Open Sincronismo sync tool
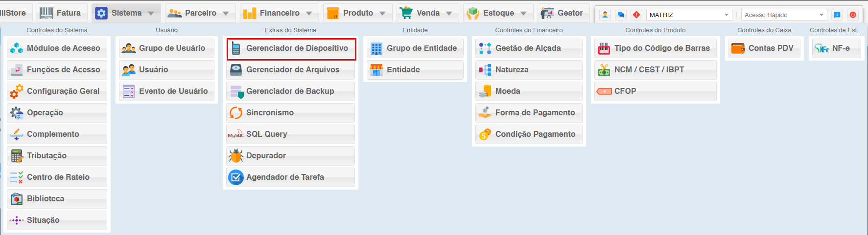The image size is (868, 235). click(291, 113)
